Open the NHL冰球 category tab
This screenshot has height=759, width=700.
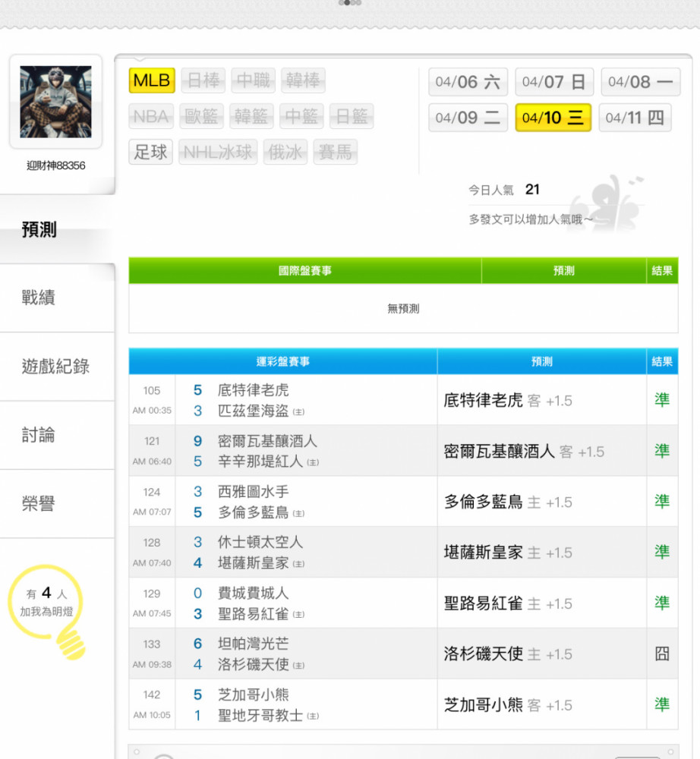pyautogui.click(x=218, y=152)
